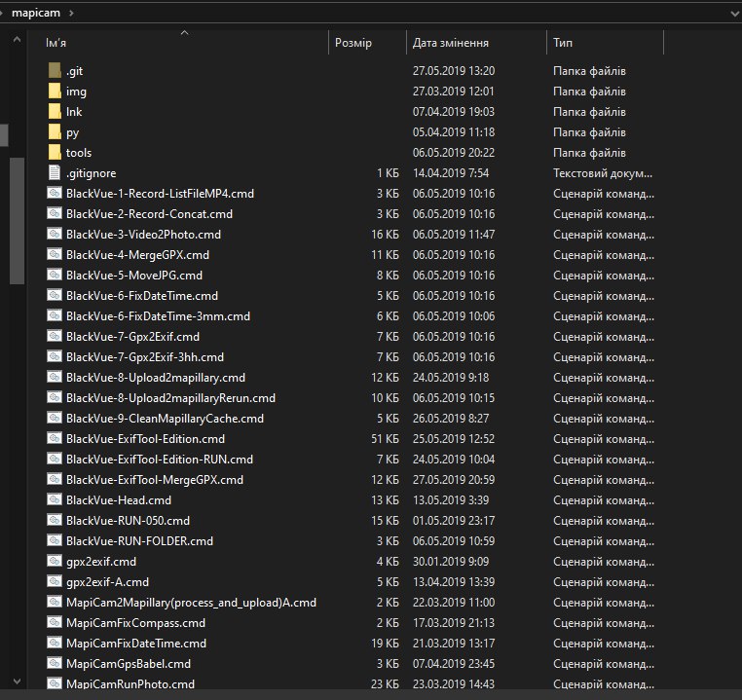The height and width of the screenshot is (700, 742).
Task: Click the BlackVue-ExifTool-Edition-RUN.cmd script icon
Action: [x=55, y=459]
